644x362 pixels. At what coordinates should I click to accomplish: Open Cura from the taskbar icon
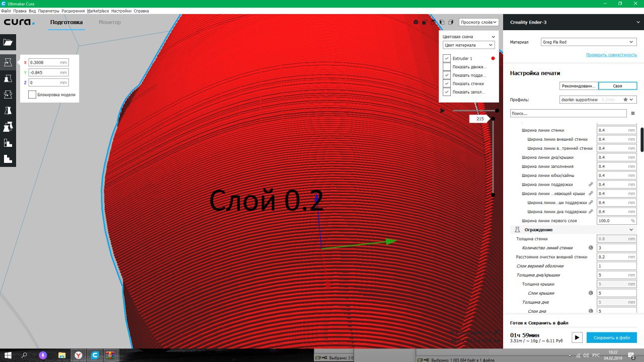(95, 355)
